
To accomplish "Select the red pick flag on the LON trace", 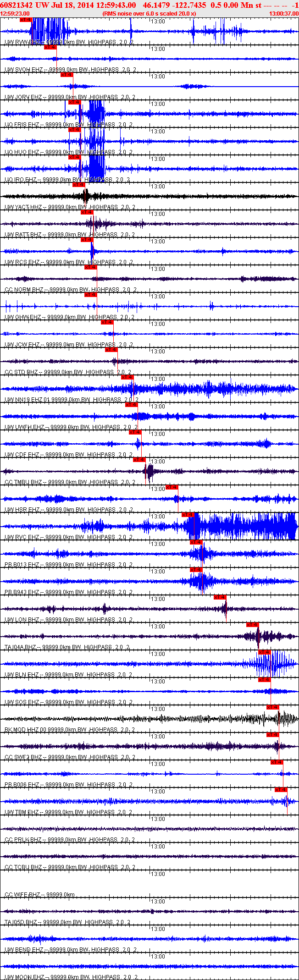I will [x=220, y=597].
